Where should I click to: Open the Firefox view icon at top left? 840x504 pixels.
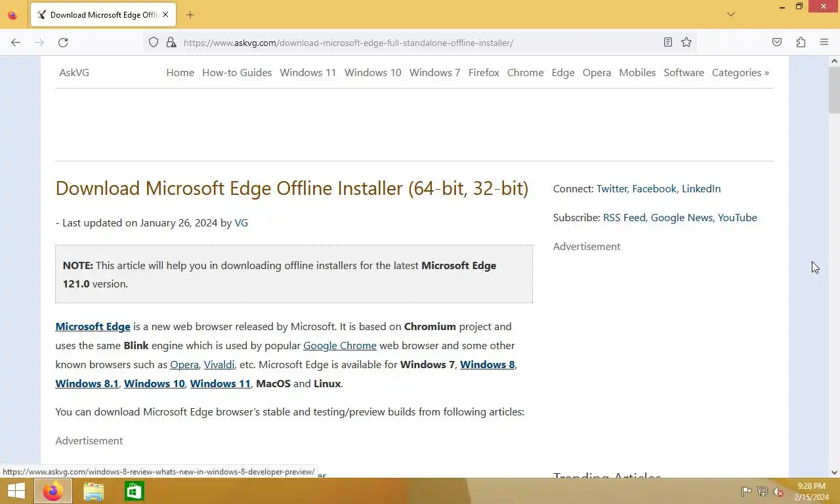point(12,14)
